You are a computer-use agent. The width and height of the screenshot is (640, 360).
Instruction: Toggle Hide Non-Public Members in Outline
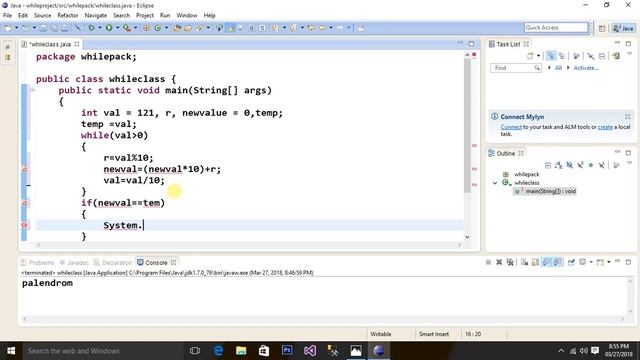(591, 165)
